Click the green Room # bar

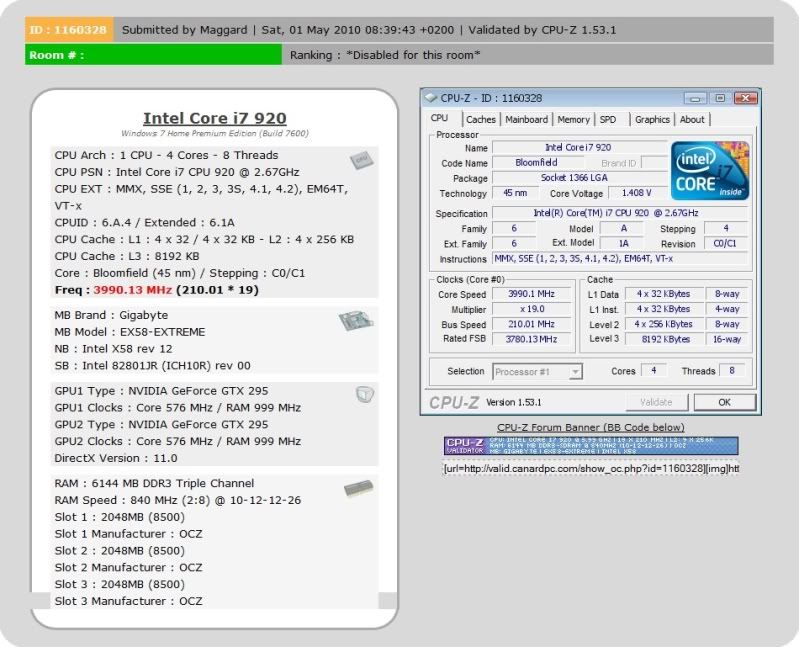pyautogui.click(x=153, y=55)
